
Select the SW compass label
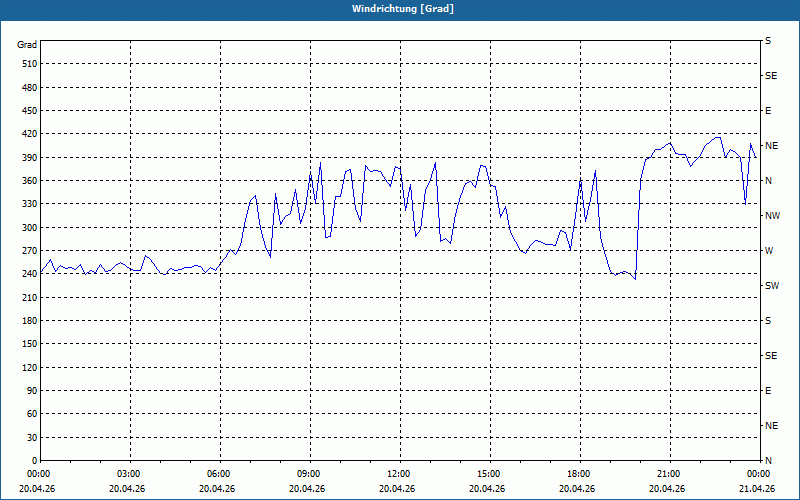(772, 286)
